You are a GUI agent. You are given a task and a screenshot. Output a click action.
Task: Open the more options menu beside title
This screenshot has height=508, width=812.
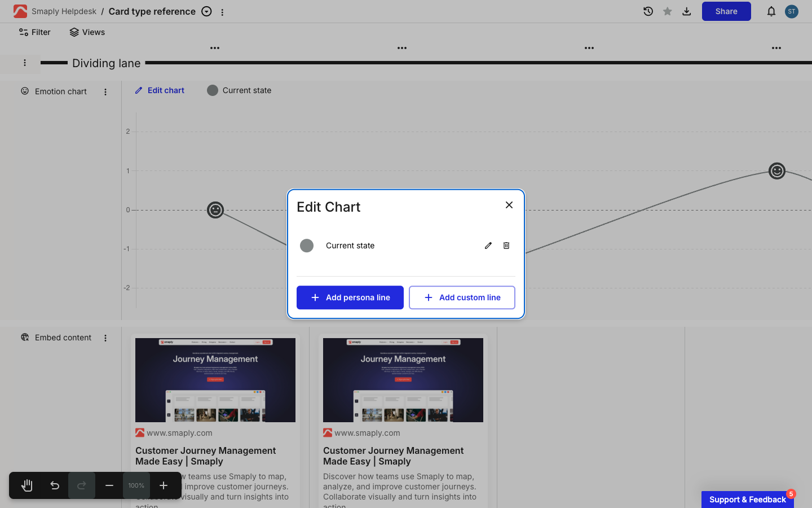(x=222, y=12)
